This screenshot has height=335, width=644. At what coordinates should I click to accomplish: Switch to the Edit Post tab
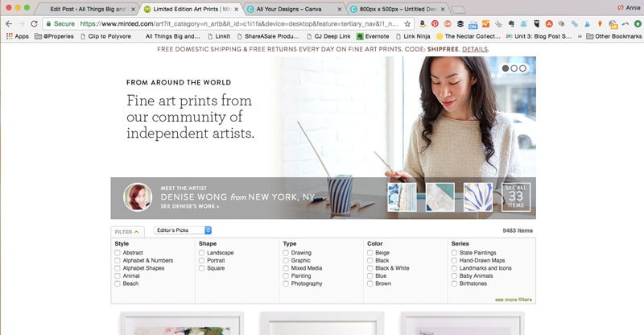[88, 9]
